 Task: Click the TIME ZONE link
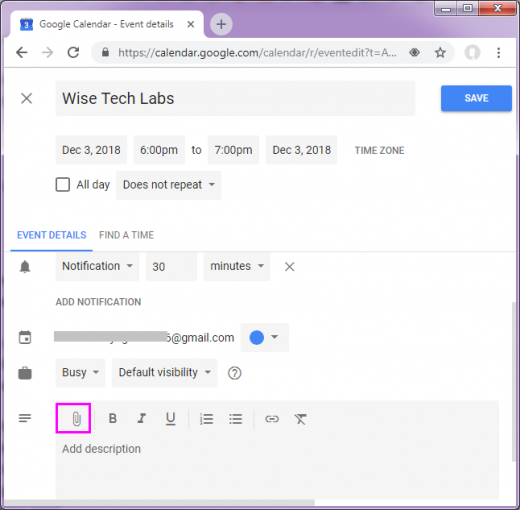(x=379, y=150)
